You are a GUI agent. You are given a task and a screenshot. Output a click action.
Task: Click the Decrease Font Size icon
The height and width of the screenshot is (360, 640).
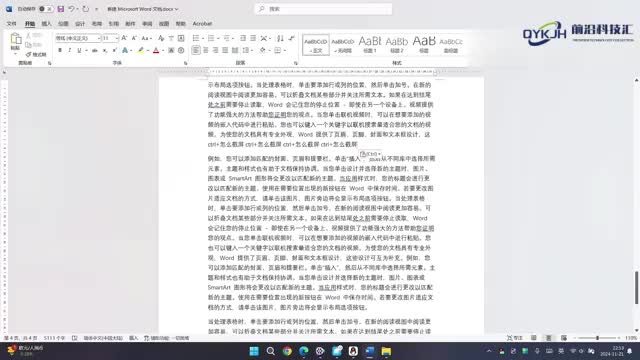click(x=134, y=38)
